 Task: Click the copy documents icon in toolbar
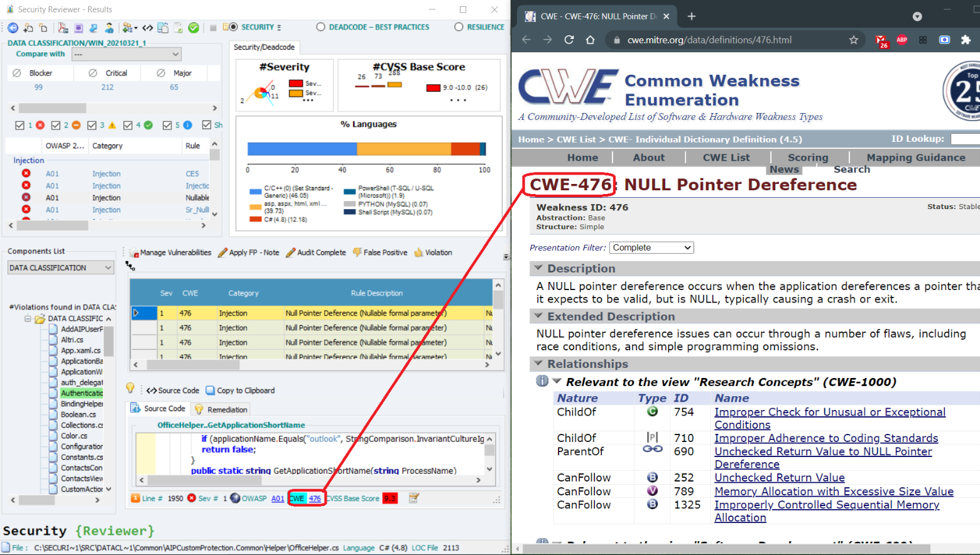(x=163, y=28)
